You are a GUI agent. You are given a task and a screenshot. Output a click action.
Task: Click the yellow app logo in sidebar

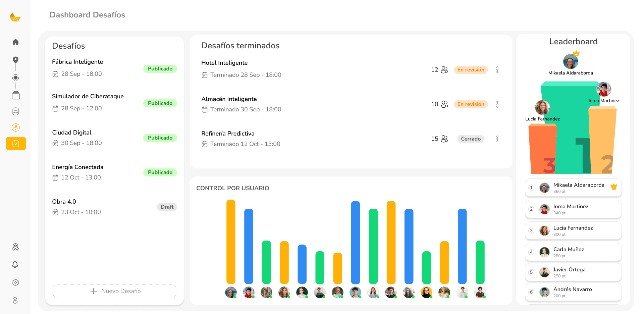click(15, 17)
